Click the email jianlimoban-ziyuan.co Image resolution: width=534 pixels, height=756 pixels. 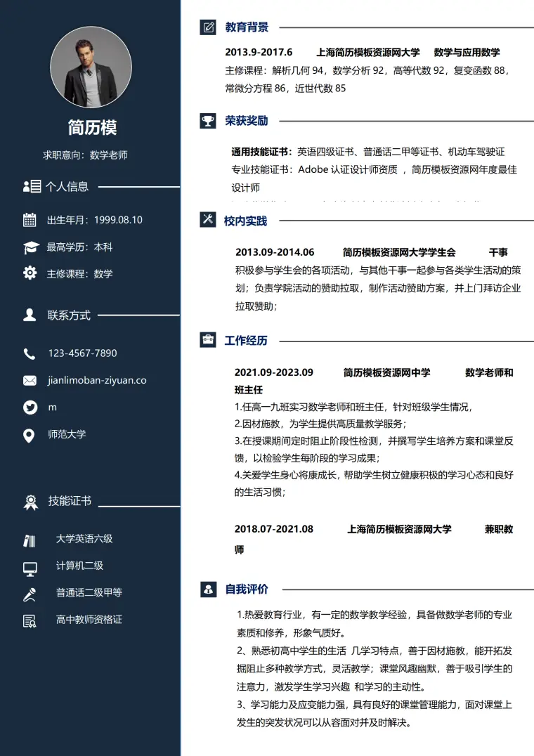point(97,380)
